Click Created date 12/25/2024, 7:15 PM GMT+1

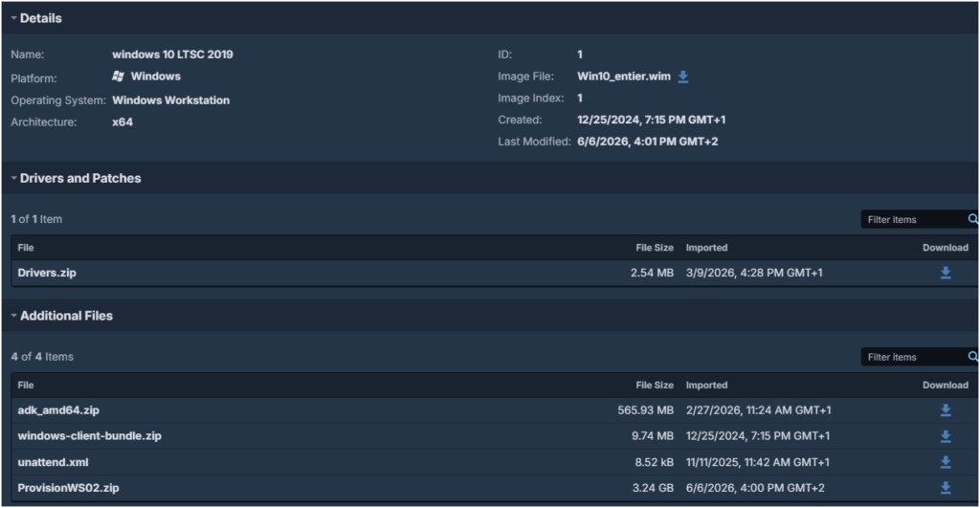(x=651, y=120)
